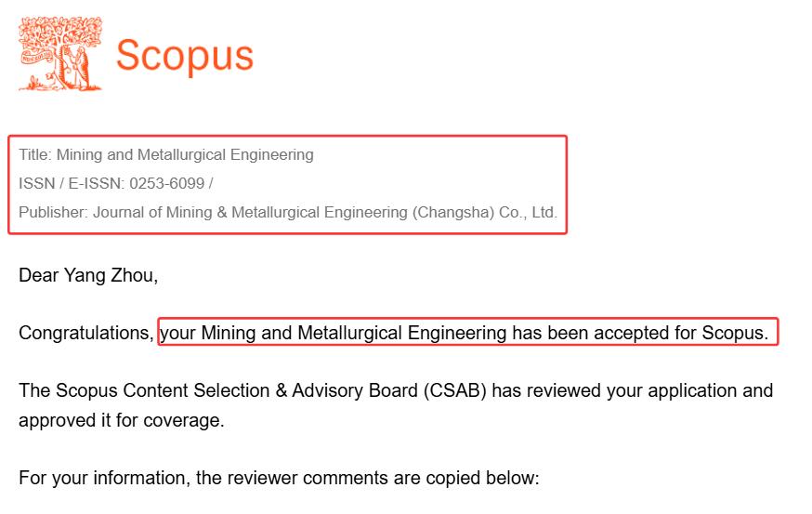
Task: Click the (Changsha) Co., Ltd. text
Action: tap(485, 212)
